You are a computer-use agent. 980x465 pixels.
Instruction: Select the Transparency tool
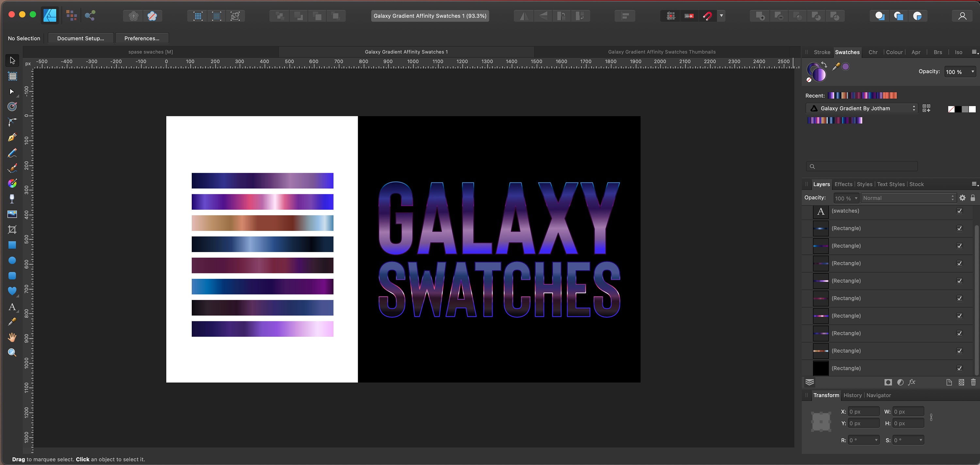(12, 199)
